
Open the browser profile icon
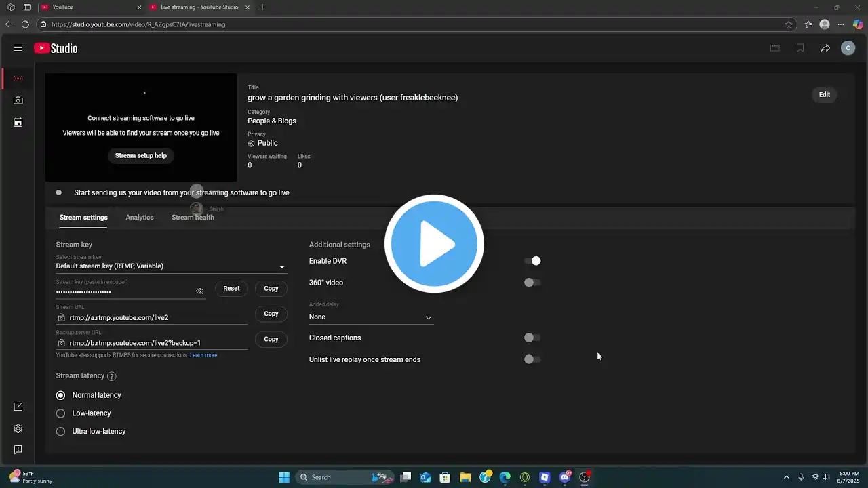click(825, 24)
